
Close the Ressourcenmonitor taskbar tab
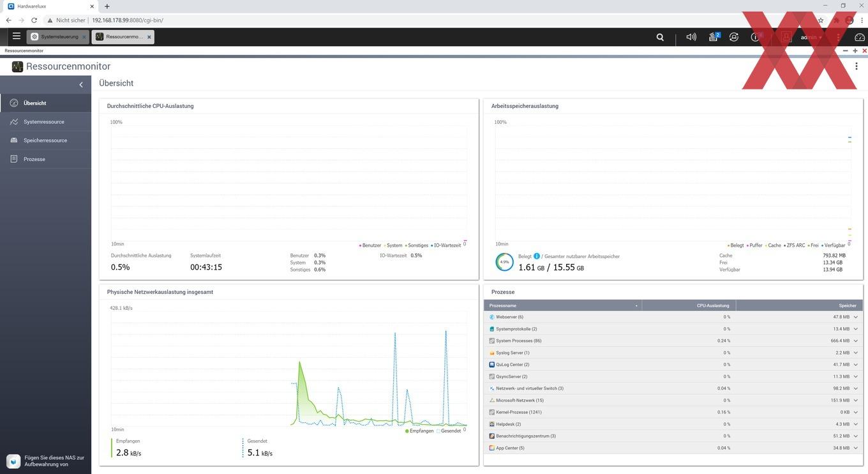(149, 37)
